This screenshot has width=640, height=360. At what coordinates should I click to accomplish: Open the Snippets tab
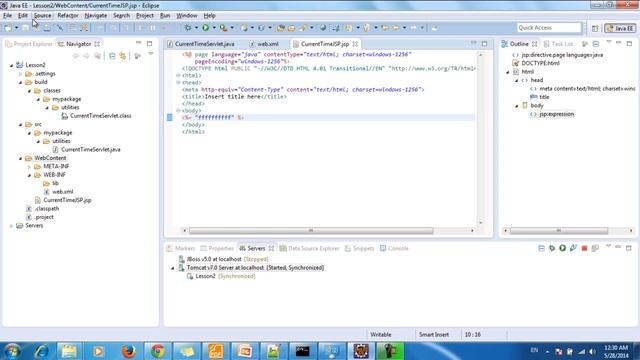tap(359, 248)
